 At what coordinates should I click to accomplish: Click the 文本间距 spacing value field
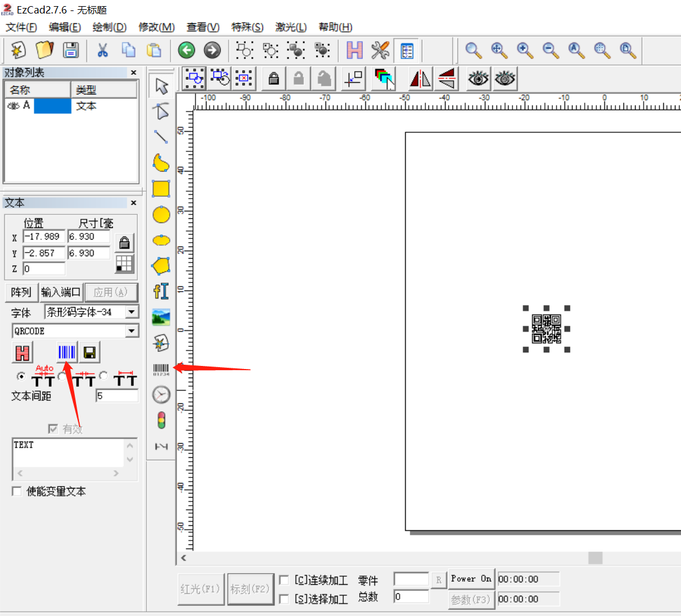(x=116, y=396)
